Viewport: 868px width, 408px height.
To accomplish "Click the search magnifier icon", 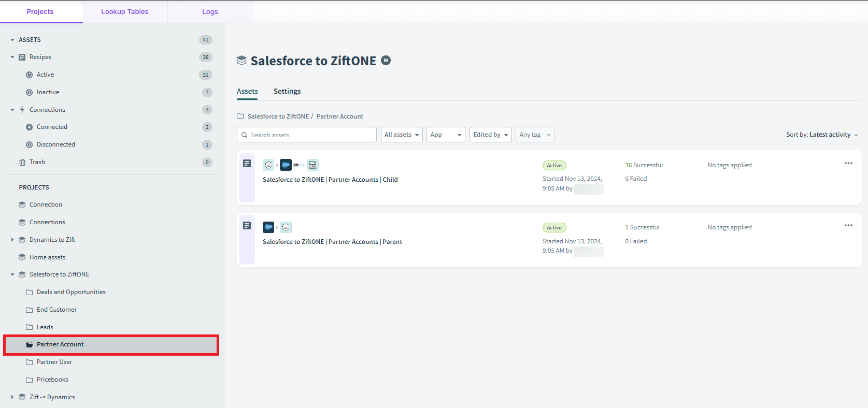I will [245, 135].
